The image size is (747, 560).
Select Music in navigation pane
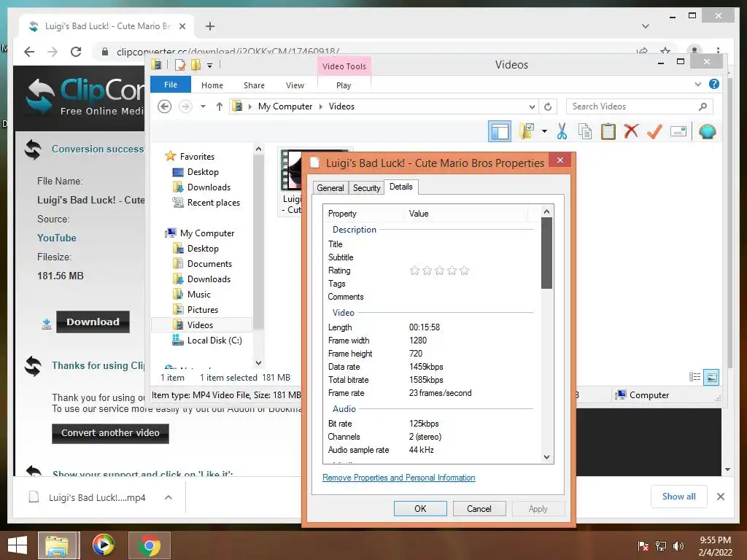(x=191, y=295)
